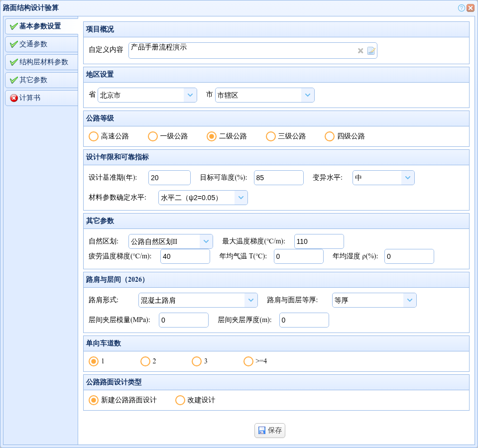Set 单向车道数 to >=4
Viewport: 478px width, 448px height.
(248, 361)
